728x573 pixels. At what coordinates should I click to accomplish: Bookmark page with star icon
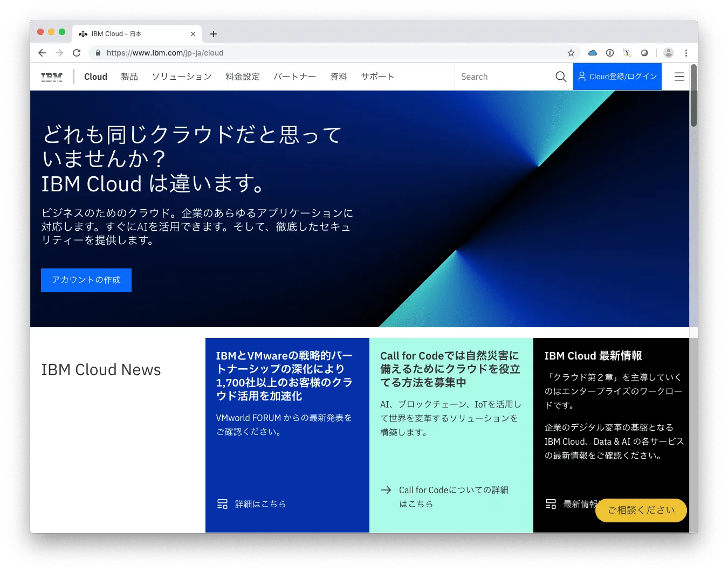[x=571, y=53]
